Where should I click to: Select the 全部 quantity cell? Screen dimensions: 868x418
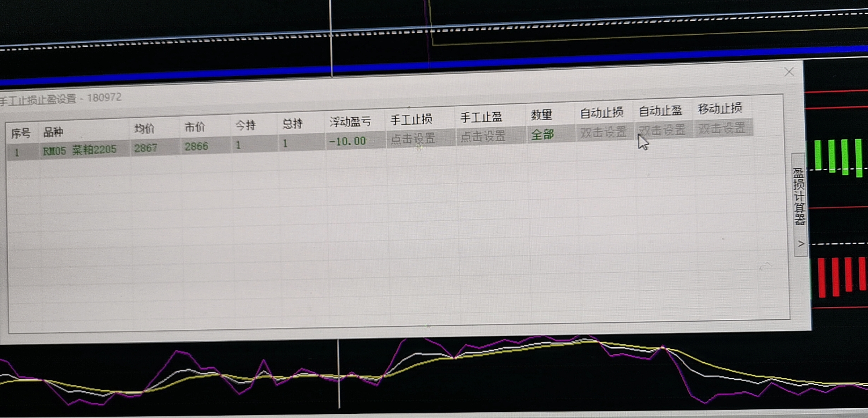[542, 135]
